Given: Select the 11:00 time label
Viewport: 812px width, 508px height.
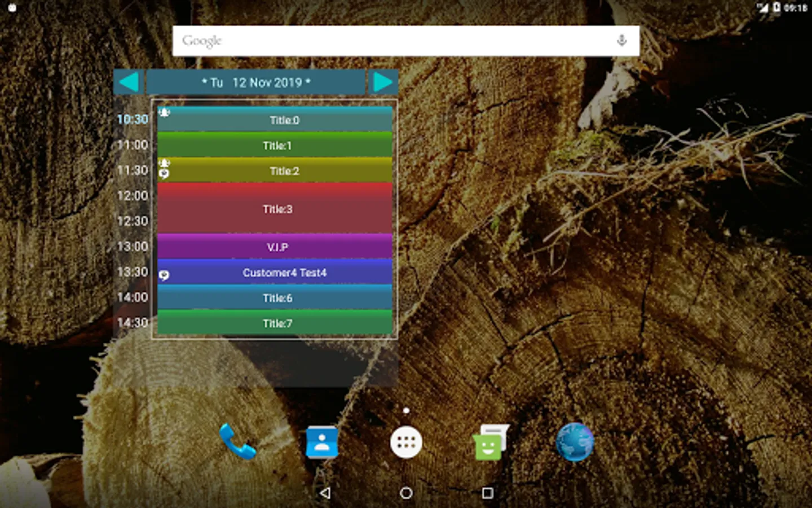Looking at the screenshot, I should tap(133, 144).
